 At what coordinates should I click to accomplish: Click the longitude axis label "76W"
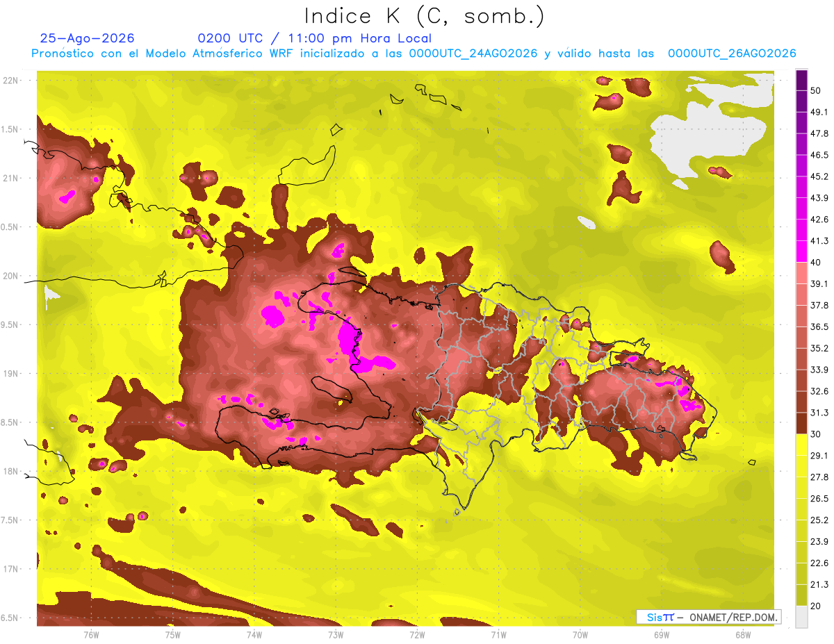click(91, 635)
